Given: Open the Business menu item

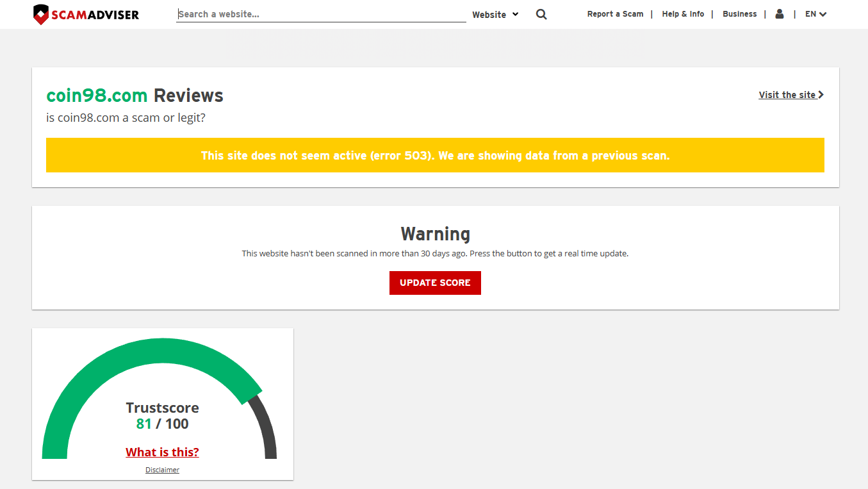Looking at the screenshot, I should coord(740,14).
